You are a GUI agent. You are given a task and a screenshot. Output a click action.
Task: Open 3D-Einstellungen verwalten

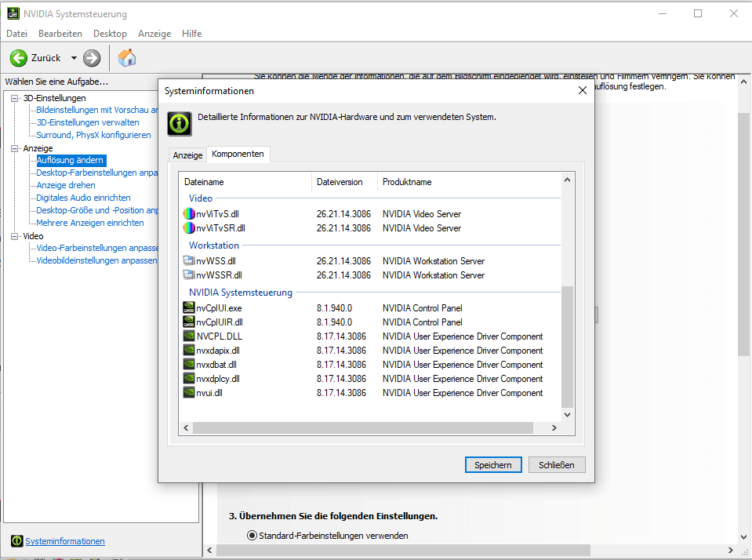click(88, 122)
